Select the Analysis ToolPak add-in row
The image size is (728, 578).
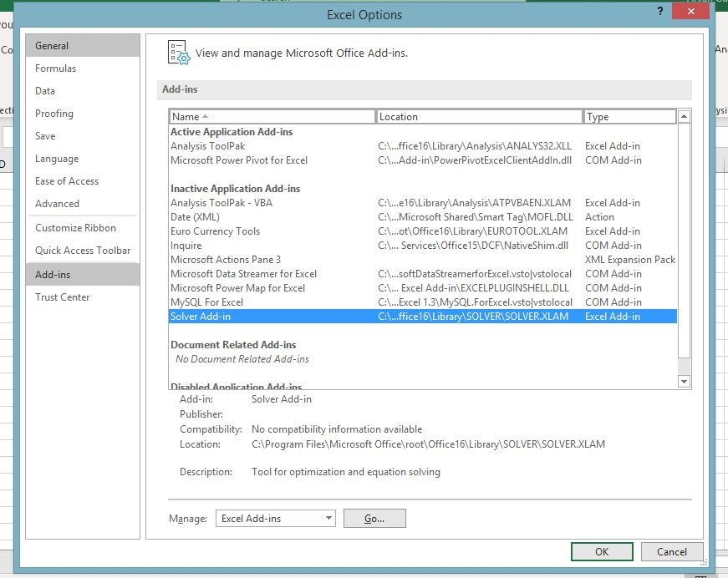pyautogui.click(x=422, y=146)
